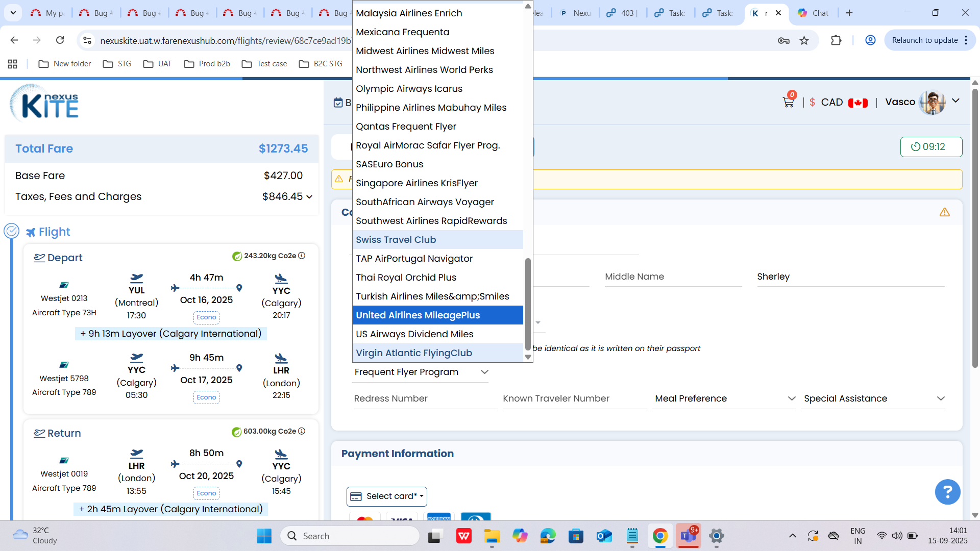The image size is (980, 551).
Task: Open browser extensions puzzle icon
Action: coord(836,40)
